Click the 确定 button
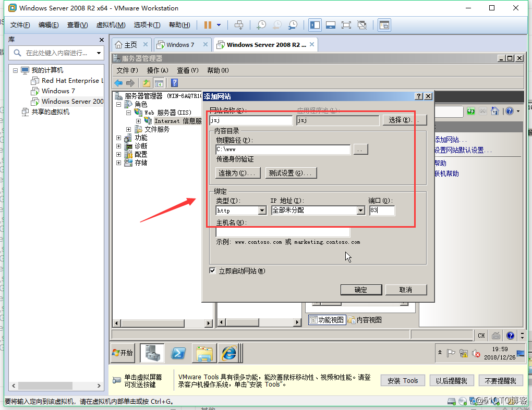The width and height of the screenshot is (532, 410). 361,290
